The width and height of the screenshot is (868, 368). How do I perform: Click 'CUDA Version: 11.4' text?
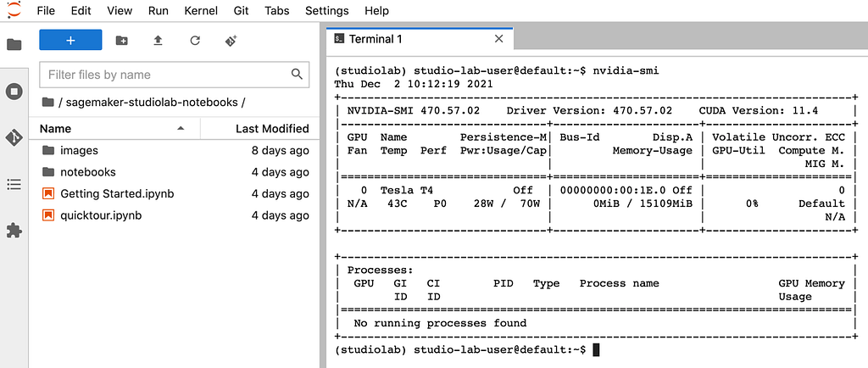759,111
